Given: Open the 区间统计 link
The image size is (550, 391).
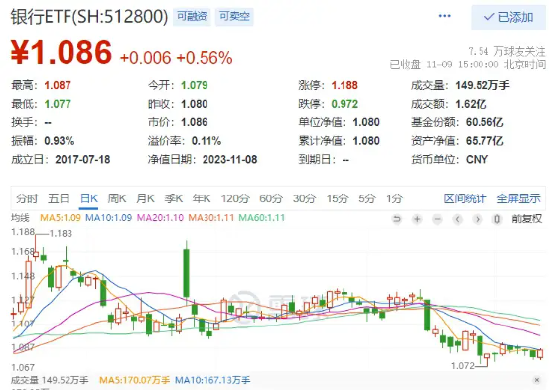Looking at the screenshot, I should [465, 198].
